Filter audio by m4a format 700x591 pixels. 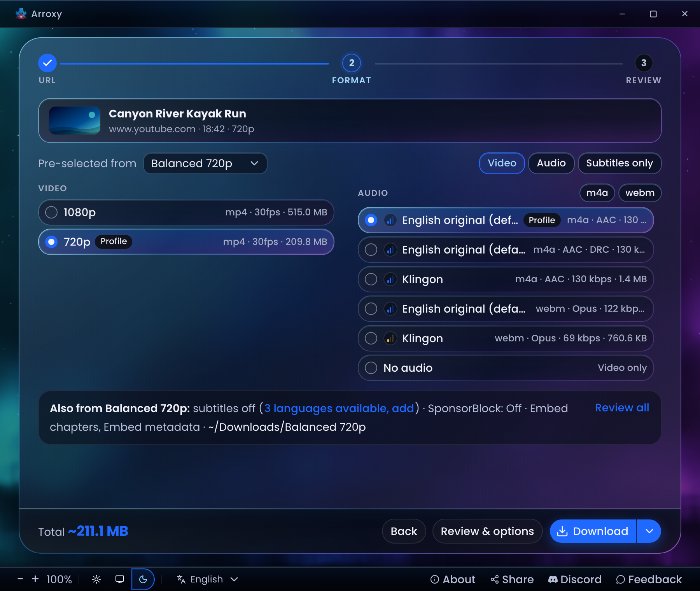pyautogui.click(x=597, y=193)
